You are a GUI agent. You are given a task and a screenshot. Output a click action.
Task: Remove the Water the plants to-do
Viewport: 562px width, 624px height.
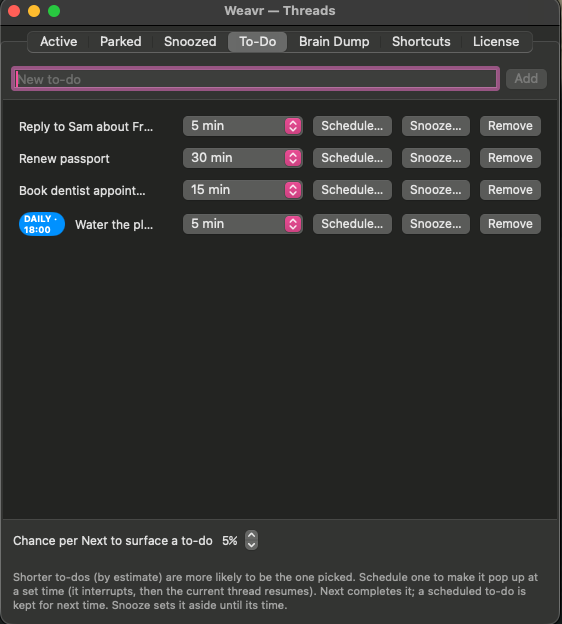tap(510, 224)
